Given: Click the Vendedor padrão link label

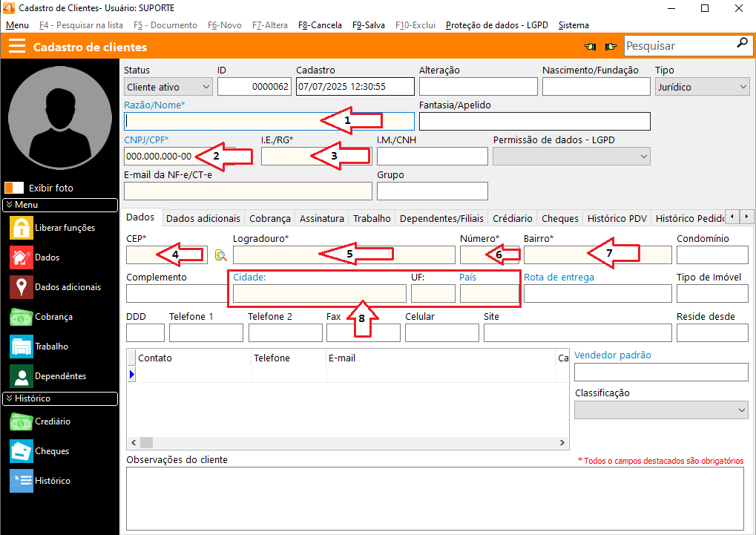Looking at the screenshot, I should click(612, 355).
